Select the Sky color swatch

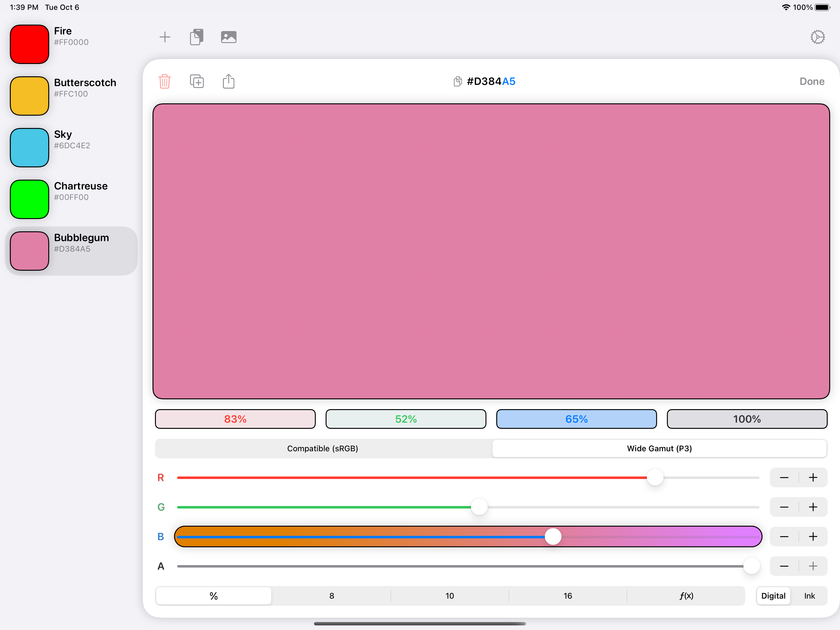pyautogui.click(x=30, y=147)
